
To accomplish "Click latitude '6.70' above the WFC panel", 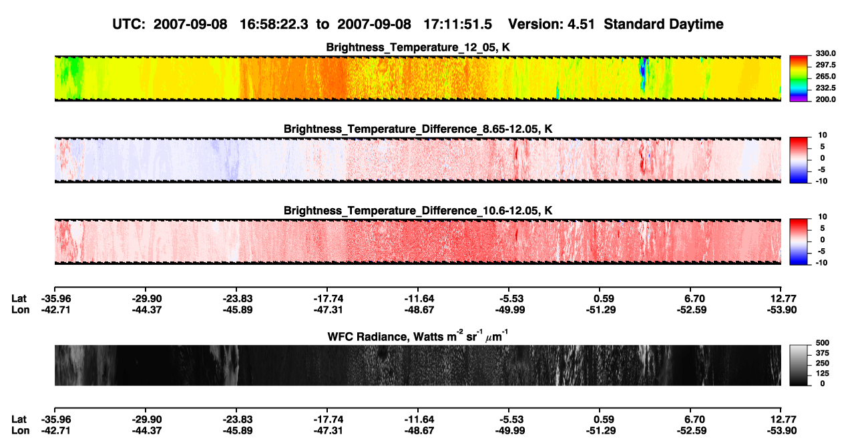I will click(694, 298).
